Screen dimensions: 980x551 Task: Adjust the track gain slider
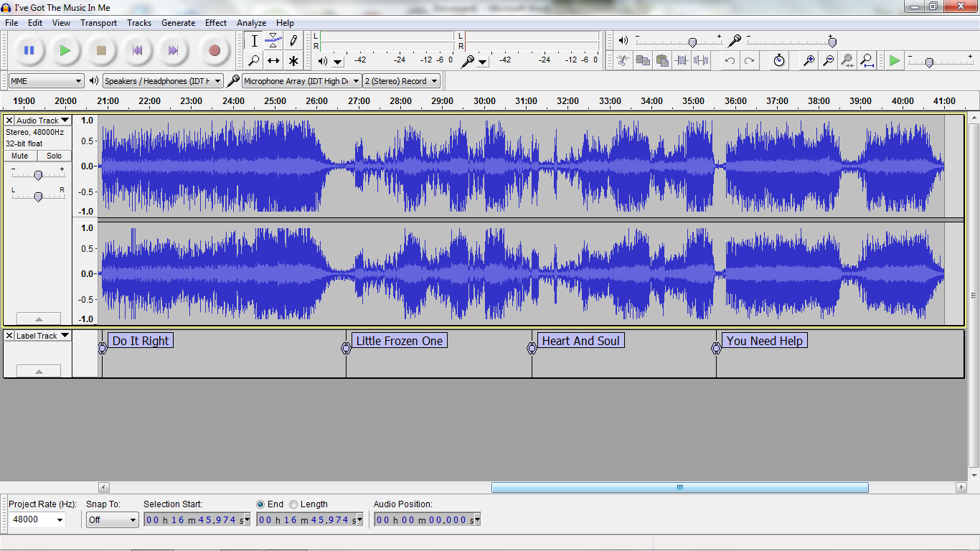point(38,173)
